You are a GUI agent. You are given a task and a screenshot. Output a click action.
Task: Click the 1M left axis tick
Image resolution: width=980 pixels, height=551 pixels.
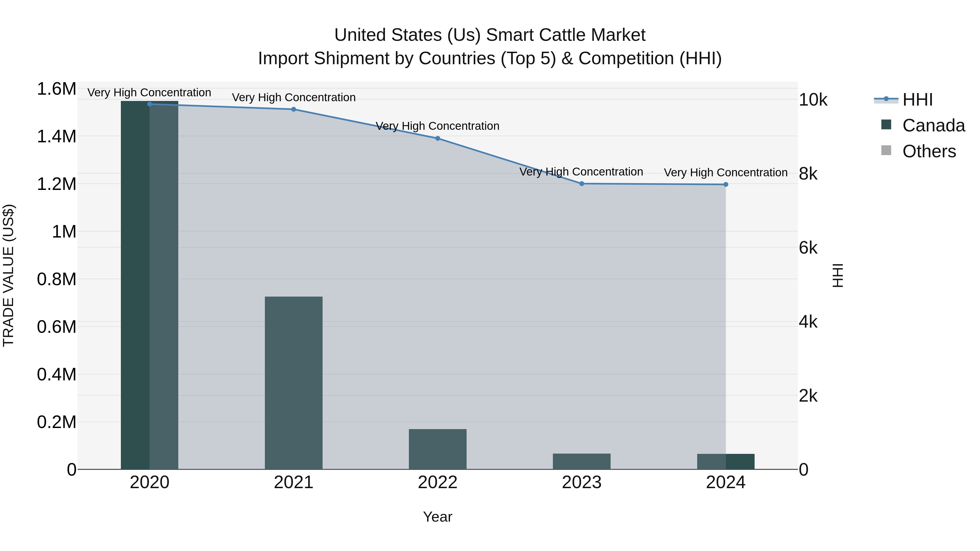coord(64,232)
